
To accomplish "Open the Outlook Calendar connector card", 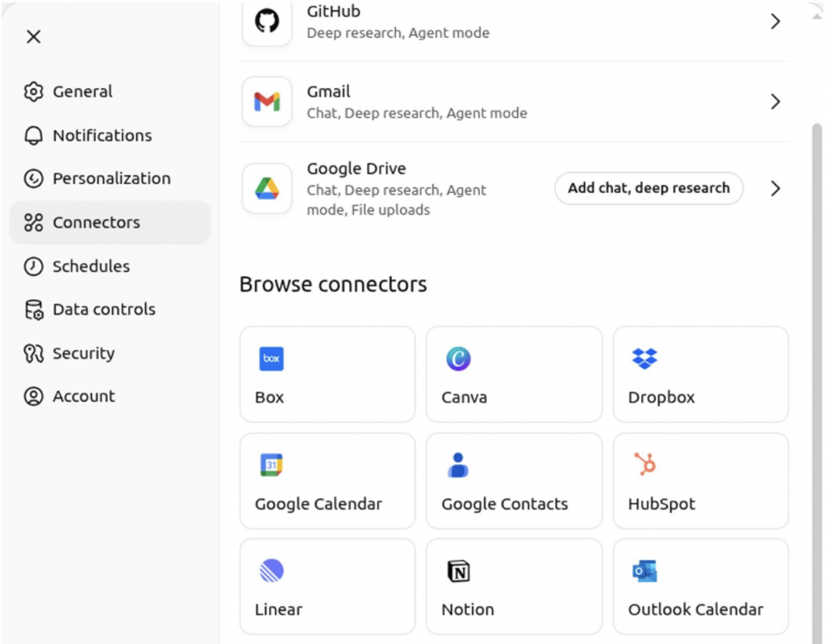I will [700, 586].
